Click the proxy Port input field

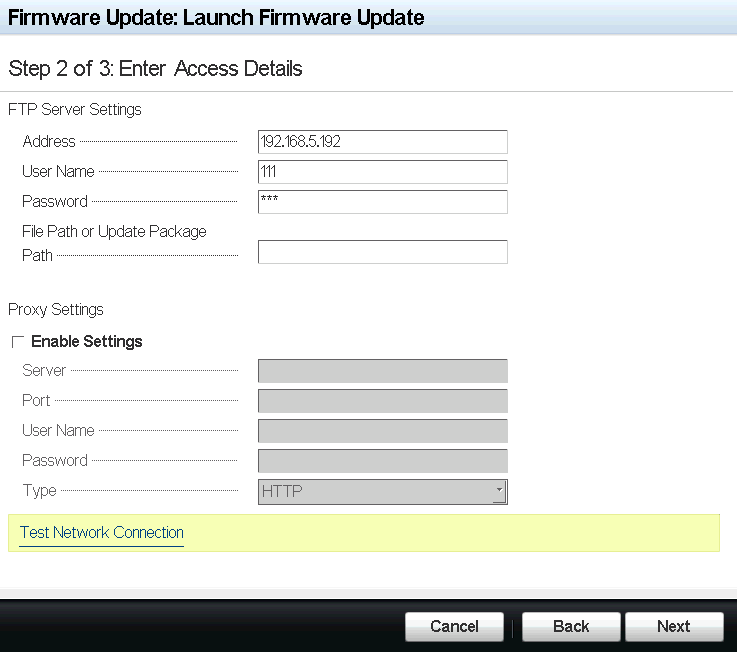coord(382,401)
